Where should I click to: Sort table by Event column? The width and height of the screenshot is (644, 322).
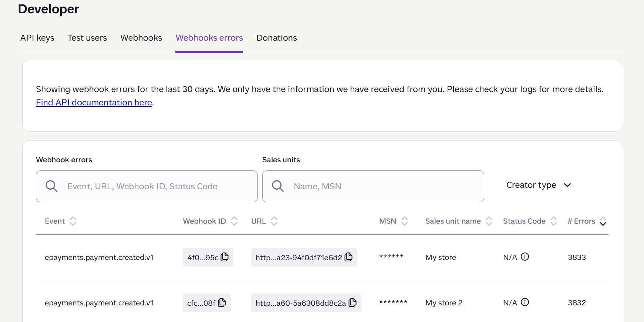73,221
